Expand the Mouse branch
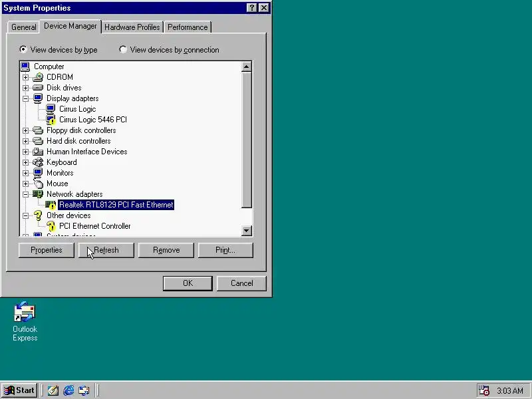Viewport: 532px width, 399px height. pyautogui.click(x=25, y=184)
